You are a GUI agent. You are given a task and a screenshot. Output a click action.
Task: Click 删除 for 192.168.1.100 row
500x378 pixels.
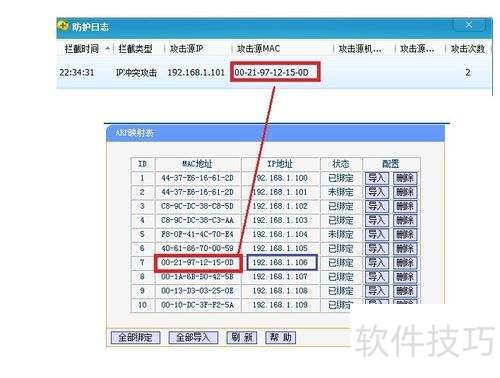(405, 178)
